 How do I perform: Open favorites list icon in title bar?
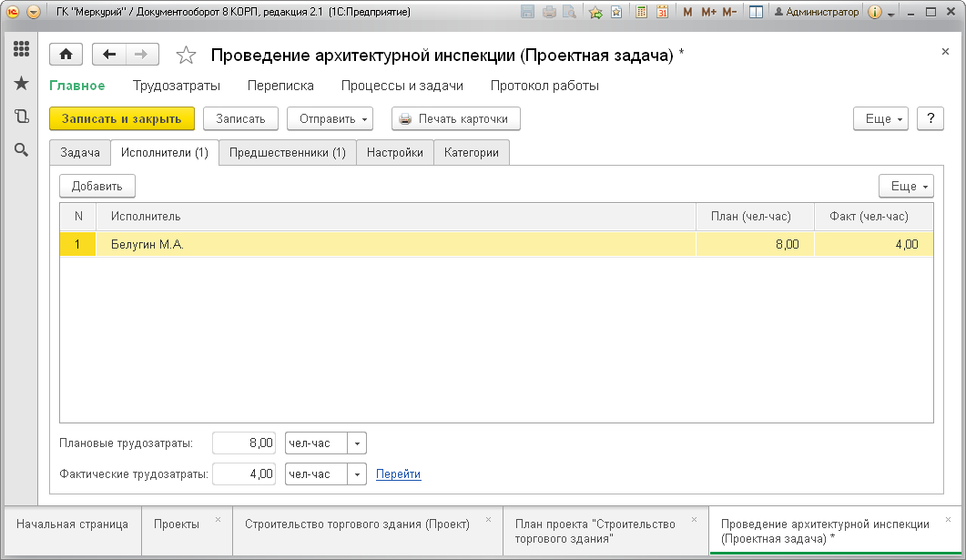click(x=616, y=12)
